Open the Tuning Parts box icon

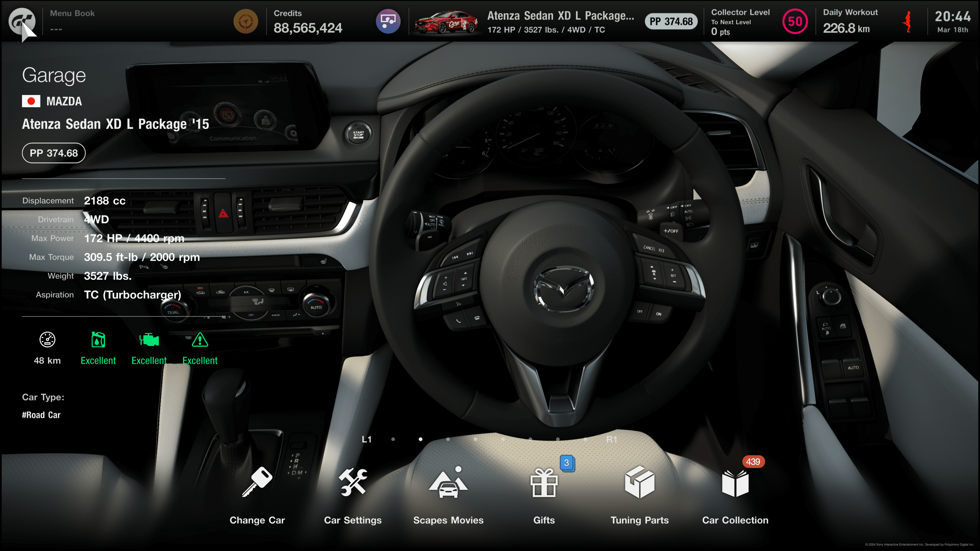(x=640, y=482)
